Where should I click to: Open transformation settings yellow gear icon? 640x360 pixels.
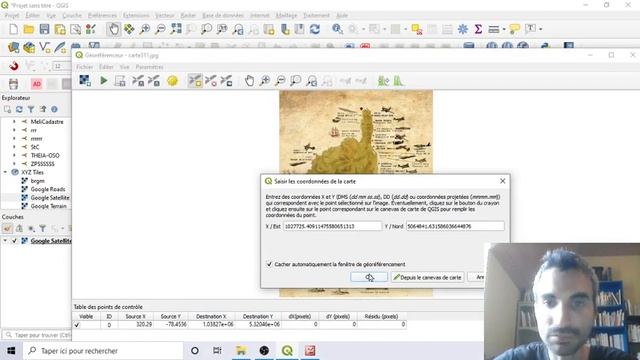172,81
